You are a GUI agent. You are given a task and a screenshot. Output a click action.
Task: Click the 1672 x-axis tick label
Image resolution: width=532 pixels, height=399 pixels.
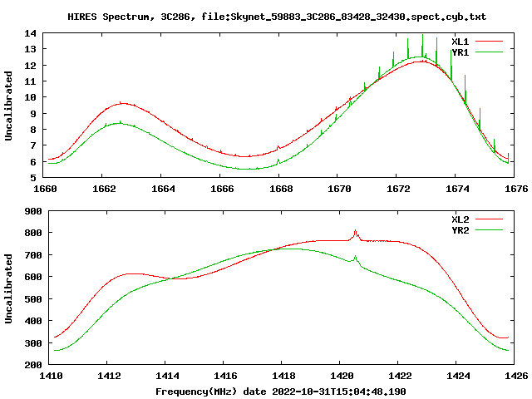(398, 189)
